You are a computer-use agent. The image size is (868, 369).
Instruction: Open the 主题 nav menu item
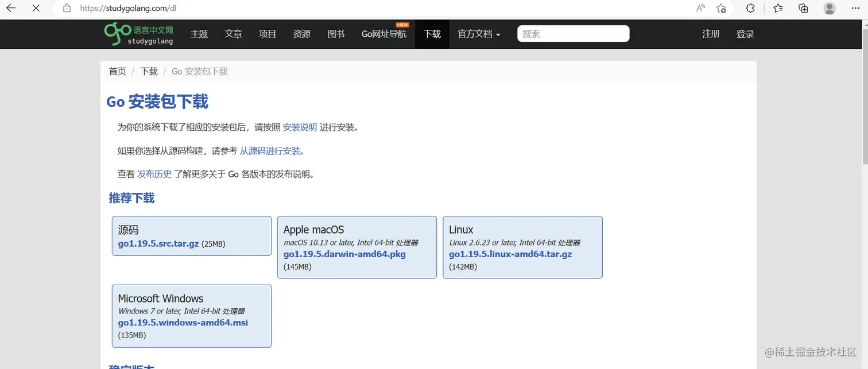(199, 34)
